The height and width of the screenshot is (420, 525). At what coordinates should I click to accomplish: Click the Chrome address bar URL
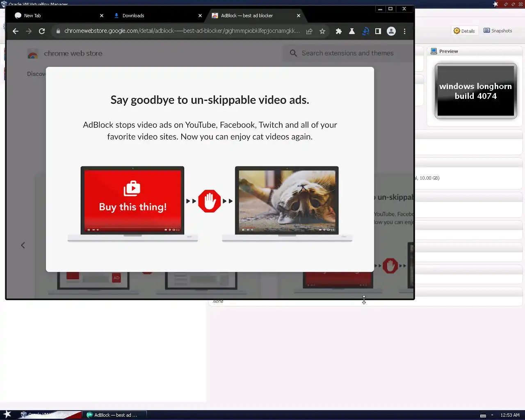182,31
